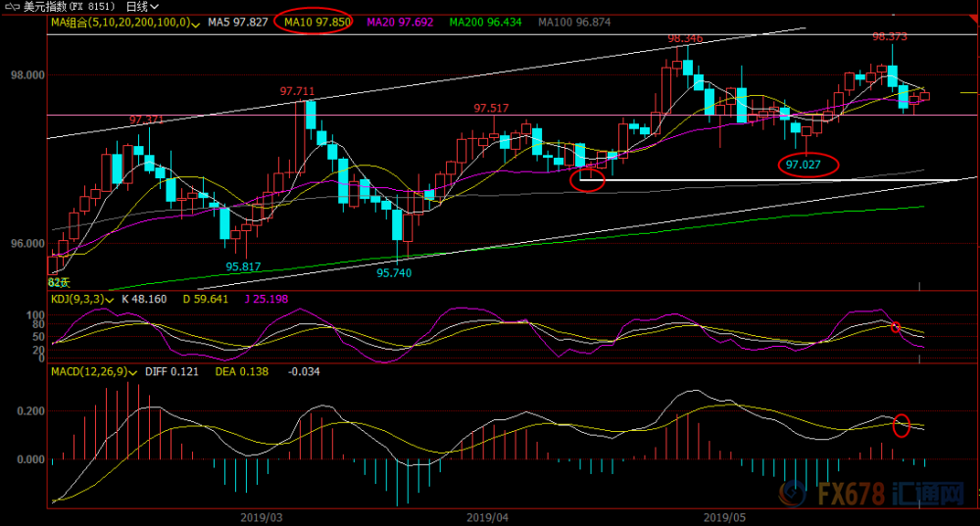Click the DIFF 0.121 value

[x=171, y=371]
